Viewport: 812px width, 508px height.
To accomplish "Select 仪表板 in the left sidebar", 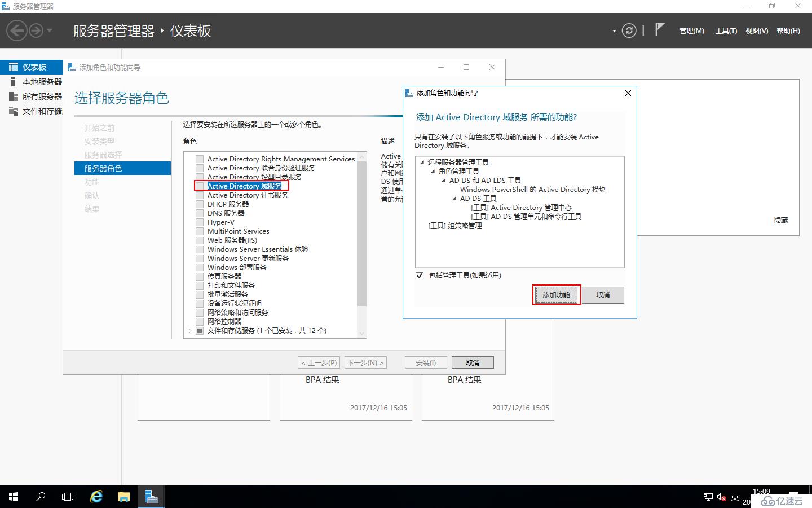I will click(x=32, y=67).
